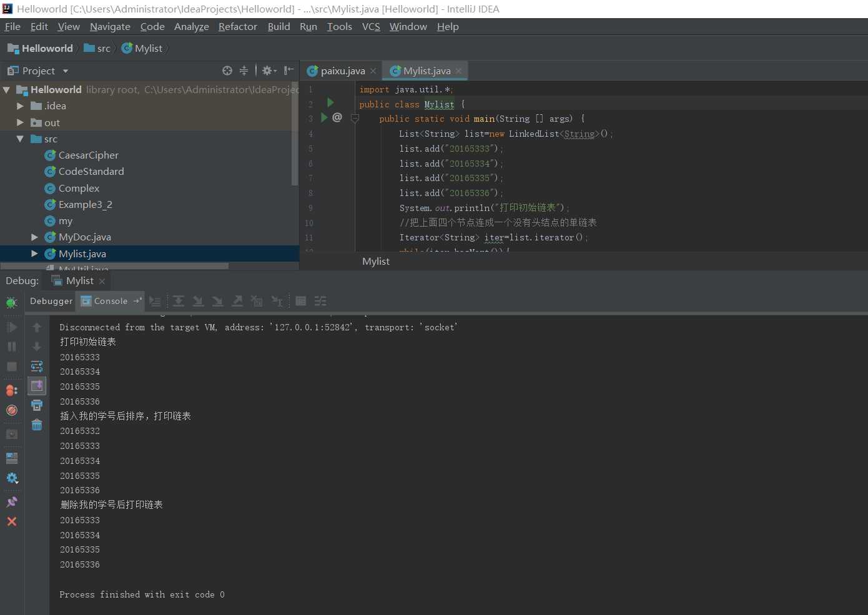Image resolution: width=868 pixels, height=615 pixels.
Task: Click the Drop Frame icon
Action: pos(257,302)
